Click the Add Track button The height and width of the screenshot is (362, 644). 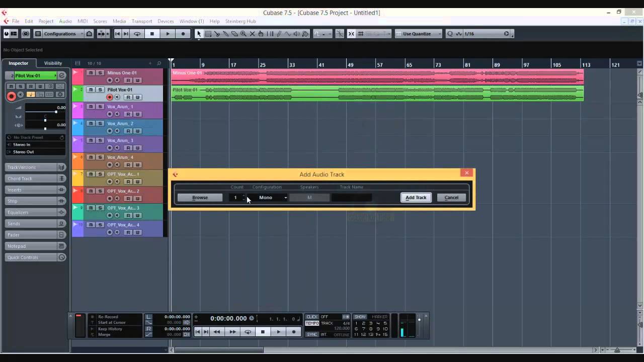[x=416, y=198]
